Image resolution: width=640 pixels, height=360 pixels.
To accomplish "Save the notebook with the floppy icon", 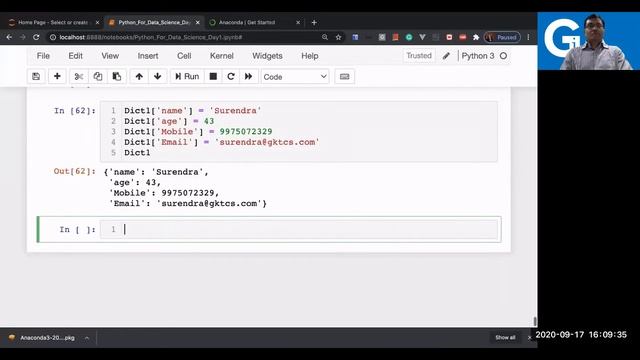I will coord(36,76).
